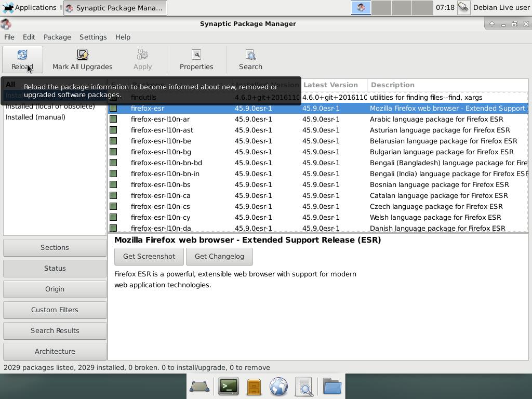The width and height of the screenshot is (532, 399).
Task: Click the Reload toolbar icon
Action: point(22,55)
